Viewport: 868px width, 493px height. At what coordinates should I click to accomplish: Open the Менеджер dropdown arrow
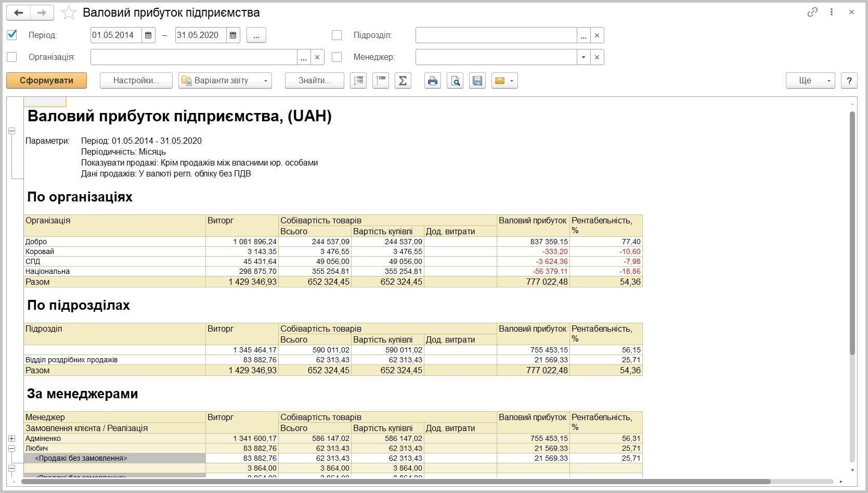(x=584, y=57)
